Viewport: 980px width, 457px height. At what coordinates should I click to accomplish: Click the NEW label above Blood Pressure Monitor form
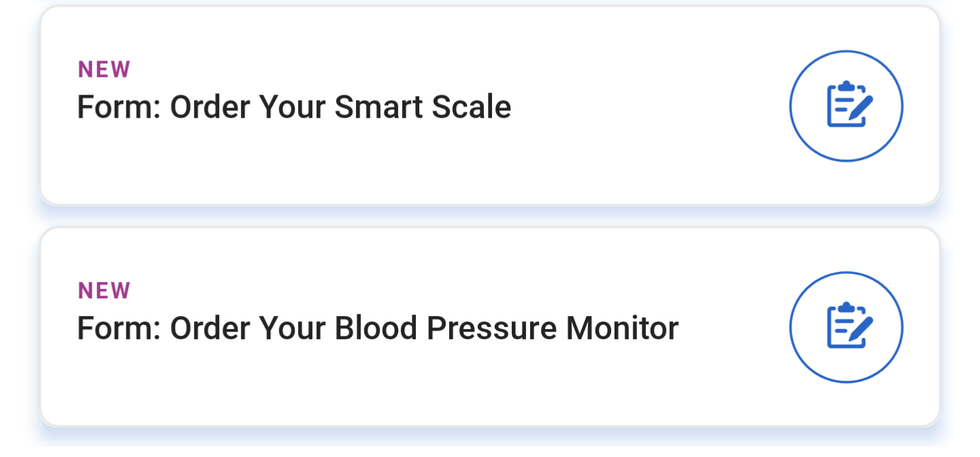click(x=104, y=291)
